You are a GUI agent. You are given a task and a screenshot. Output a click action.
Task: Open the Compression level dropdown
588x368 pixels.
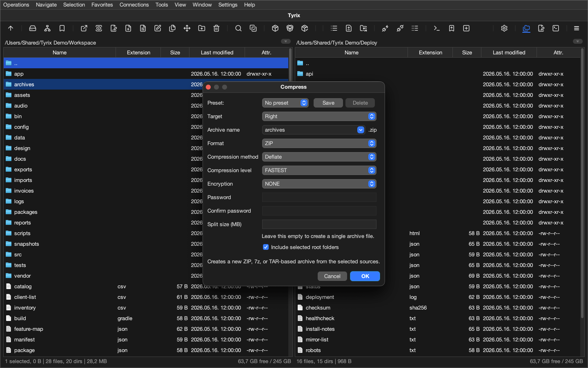coord(319,171)
